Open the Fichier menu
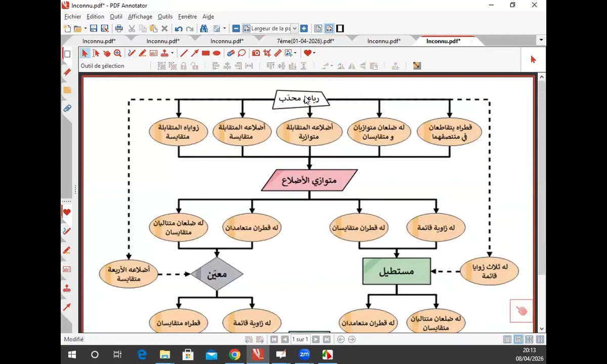Viewport: 607px width, 364px height. 73,17
